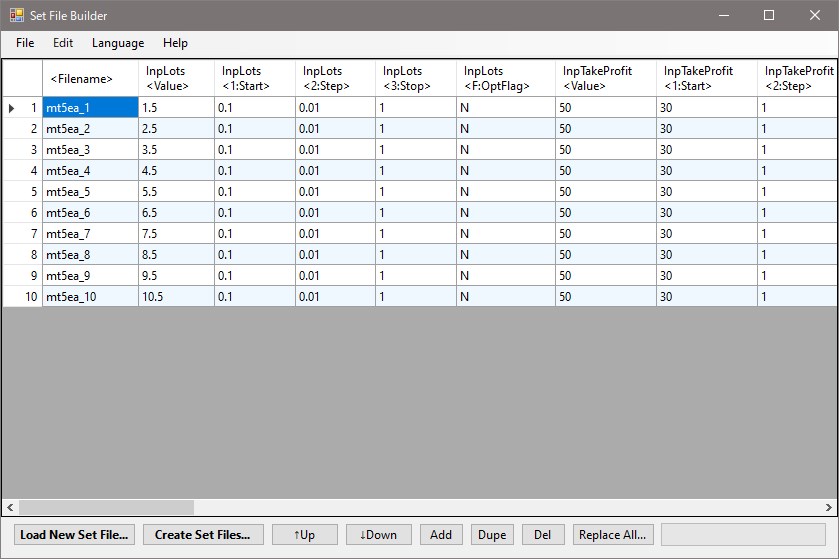
Task: Move row up with Up button
Action: coord(304,534)
